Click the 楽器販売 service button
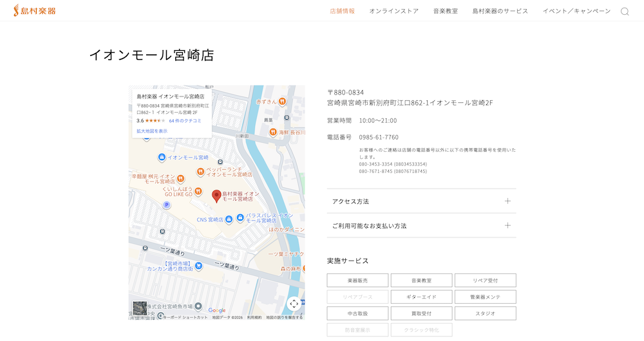This screenshot has width=644, height=341. coord(357,281)
